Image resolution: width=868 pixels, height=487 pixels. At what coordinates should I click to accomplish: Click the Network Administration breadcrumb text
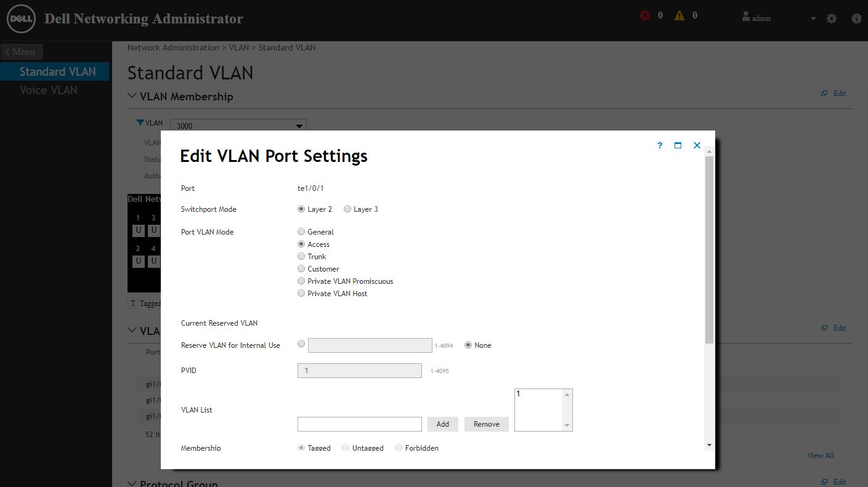173,47
